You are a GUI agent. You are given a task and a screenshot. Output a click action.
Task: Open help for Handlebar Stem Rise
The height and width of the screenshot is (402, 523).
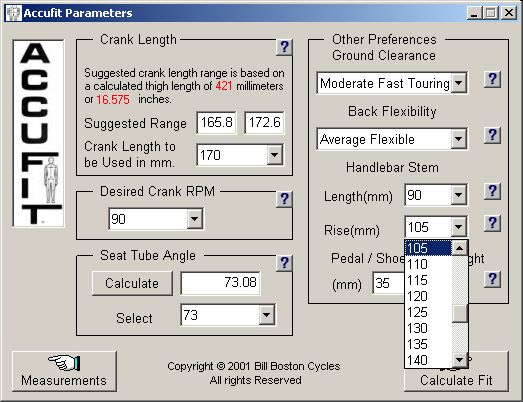pos(493,224)
